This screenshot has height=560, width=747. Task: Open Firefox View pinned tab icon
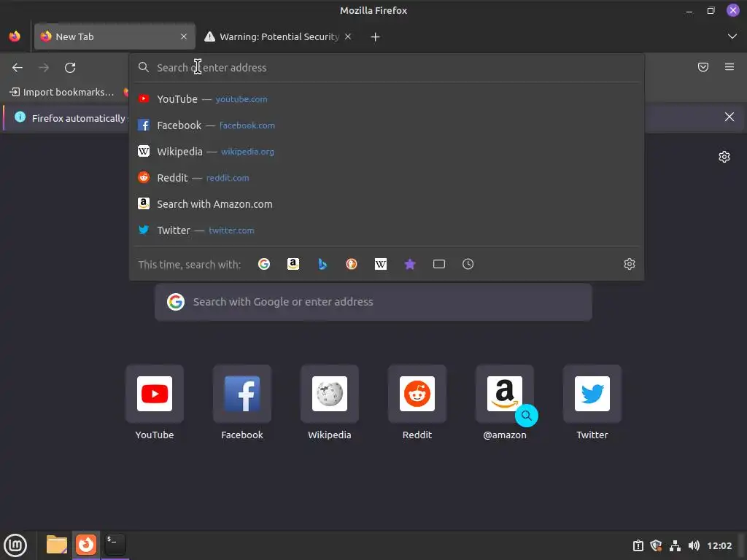point(15,36)
